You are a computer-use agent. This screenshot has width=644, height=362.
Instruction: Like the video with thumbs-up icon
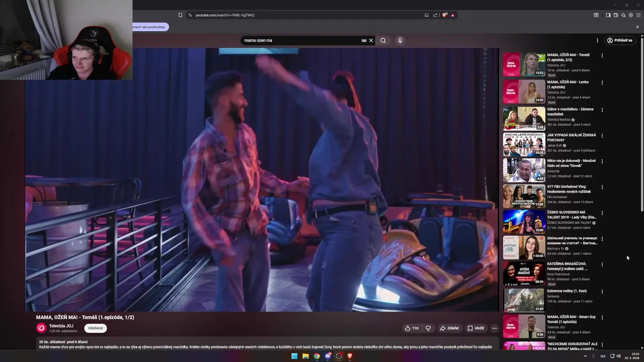click(x=412, y=328)
